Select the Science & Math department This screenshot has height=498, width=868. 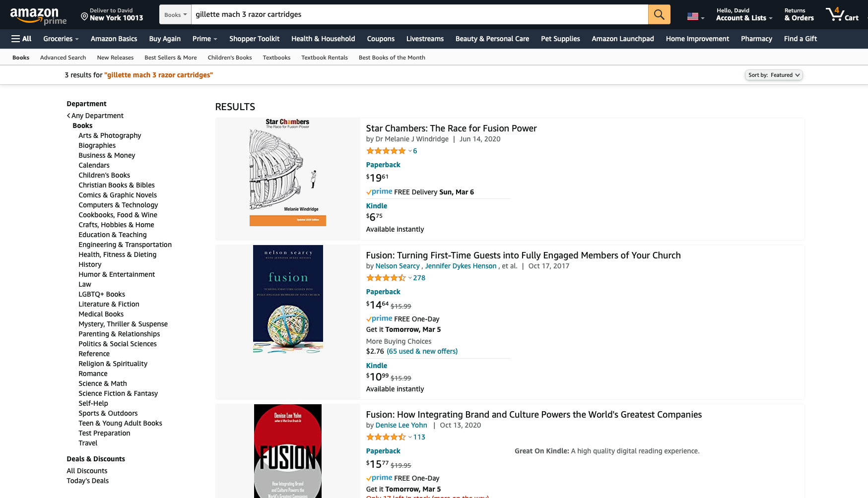click(103, 383)
